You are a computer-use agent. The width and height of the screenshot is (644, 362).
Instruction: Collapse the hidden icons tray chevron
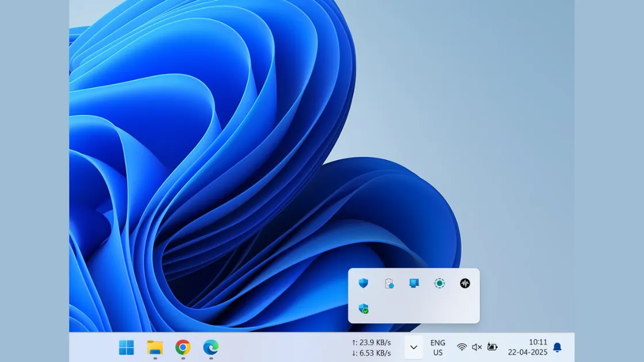click(x=413, y=347)
